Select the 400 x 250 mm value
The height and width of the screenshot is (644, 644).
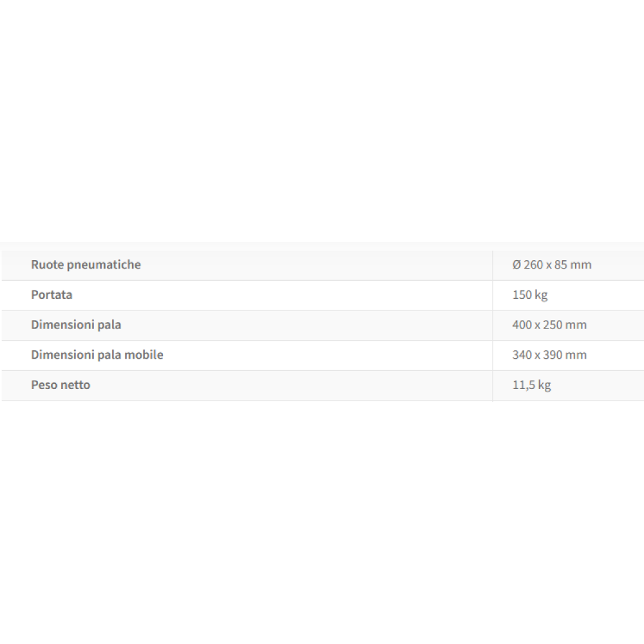[549, 325]
